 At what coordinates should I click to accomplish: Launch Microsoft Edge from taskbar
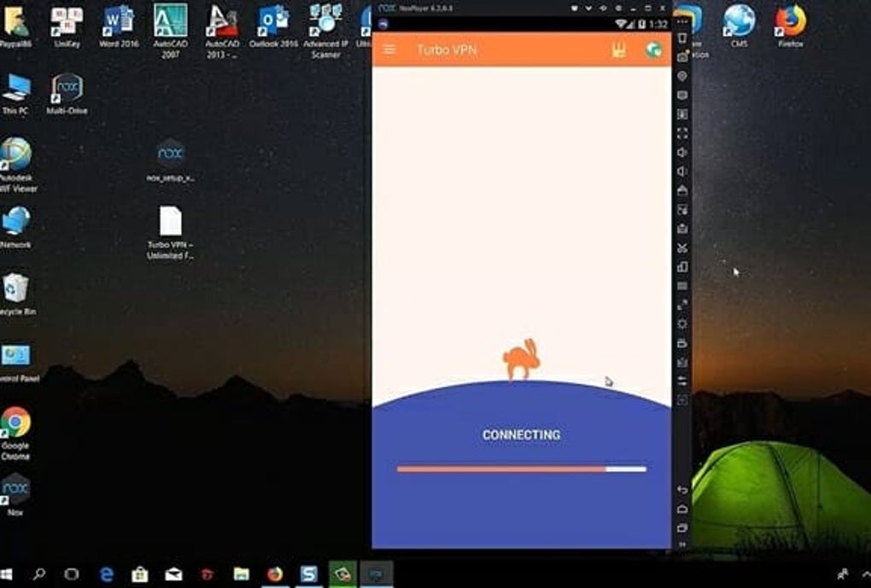pos(106,574)
